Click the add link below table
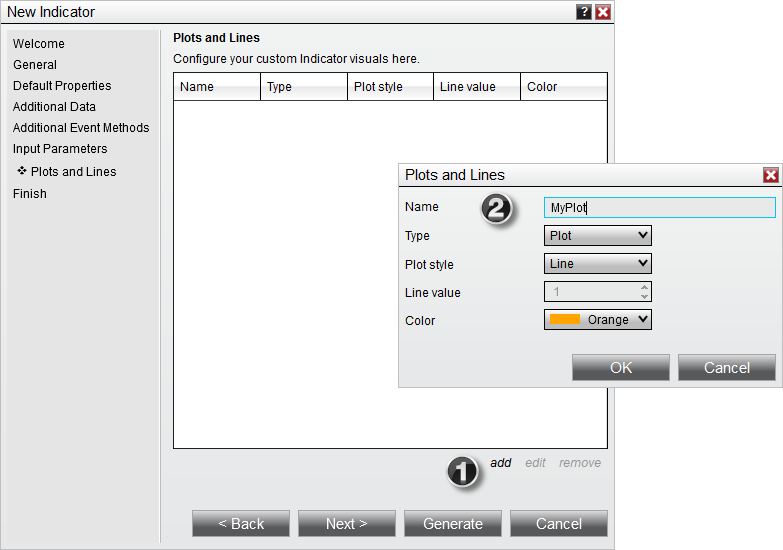The image size is (783, 550). (500, 463)
